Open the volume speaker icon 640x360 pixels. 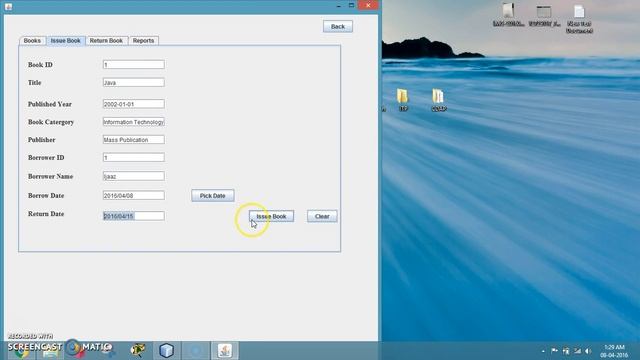pyautogui.click(x=588, y=351)
